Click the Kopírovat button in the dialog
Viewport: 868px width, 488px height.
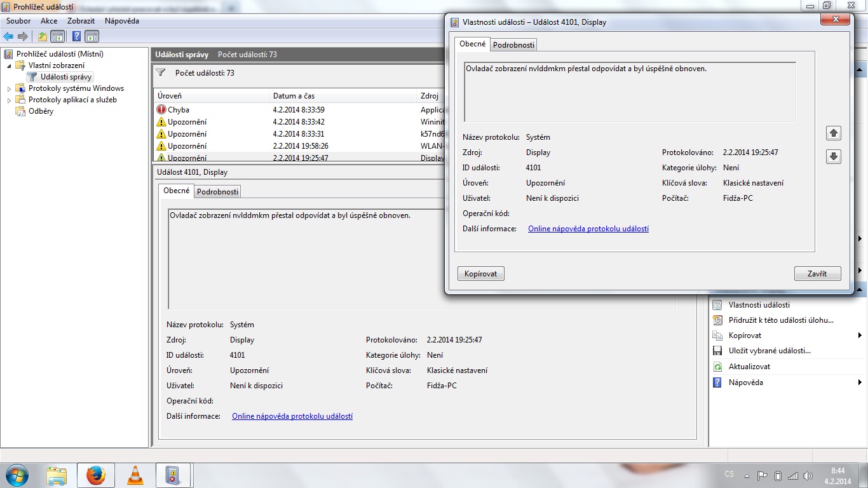pos(481,274)
